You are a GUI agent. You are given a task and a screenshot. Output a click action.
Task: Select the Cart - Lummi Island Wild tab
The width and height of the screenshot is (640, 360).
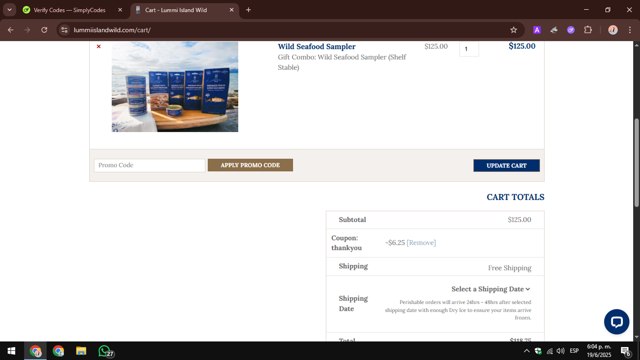click(176, 10)
